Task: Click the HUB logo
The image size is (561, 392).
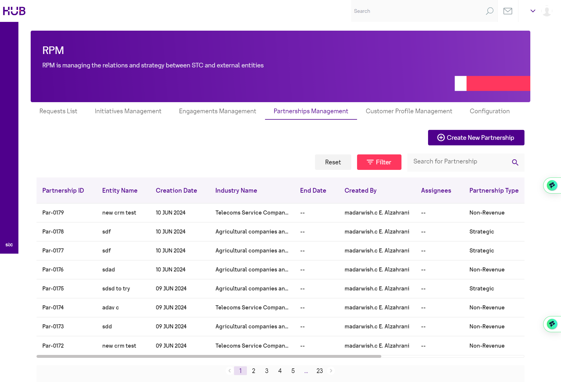Action: pyautogui.click(x=14, y=11)
